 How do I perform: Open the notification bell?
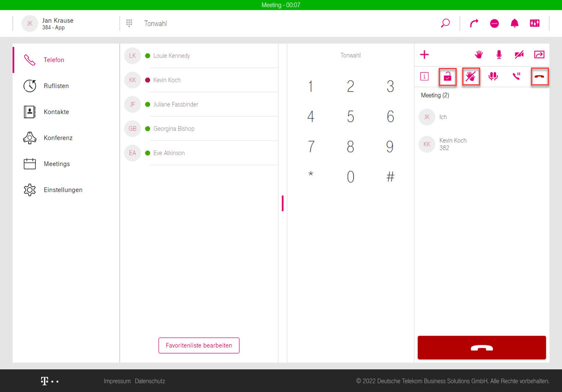(515, 23)
